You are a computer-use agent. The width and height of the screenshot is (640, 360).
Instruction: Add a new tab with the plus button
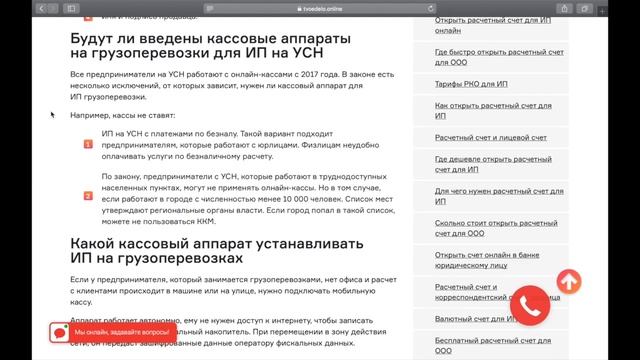tap(602, 11)
